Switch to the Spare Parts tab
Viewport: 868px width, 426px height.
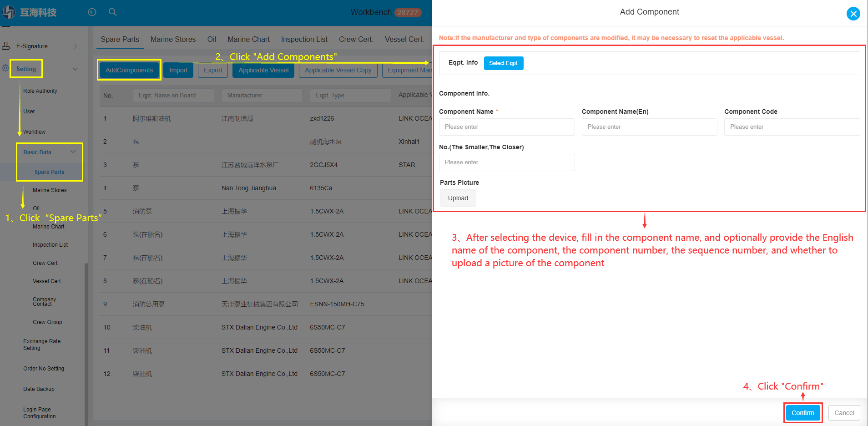pyautogui.click(x=120, y=40)
